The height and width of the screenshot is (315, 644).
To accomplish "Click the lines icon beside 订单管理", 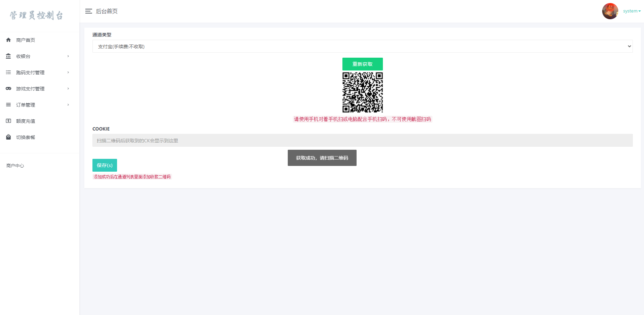I will click(x=8, y=105).
